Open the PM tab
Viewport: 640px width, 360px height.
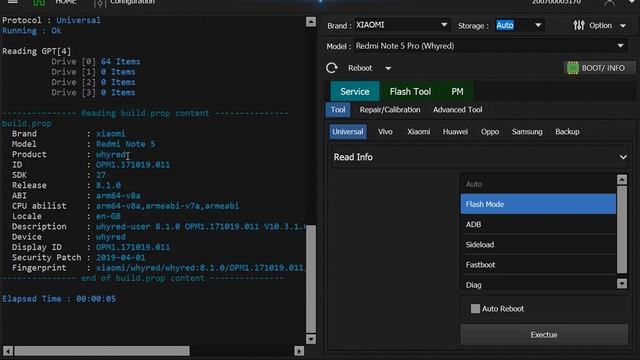coord(457,91)
